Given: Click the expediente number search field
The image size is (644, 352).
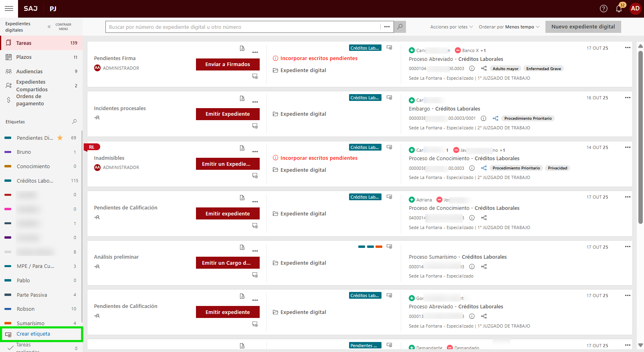Looking at the screenshot, I should tap(243, 27).
